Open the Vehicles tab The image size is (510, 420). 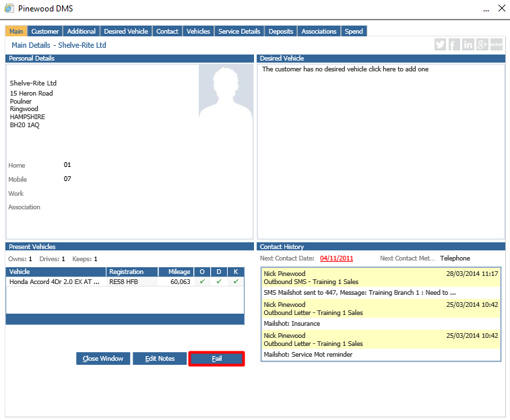[198, 31]
